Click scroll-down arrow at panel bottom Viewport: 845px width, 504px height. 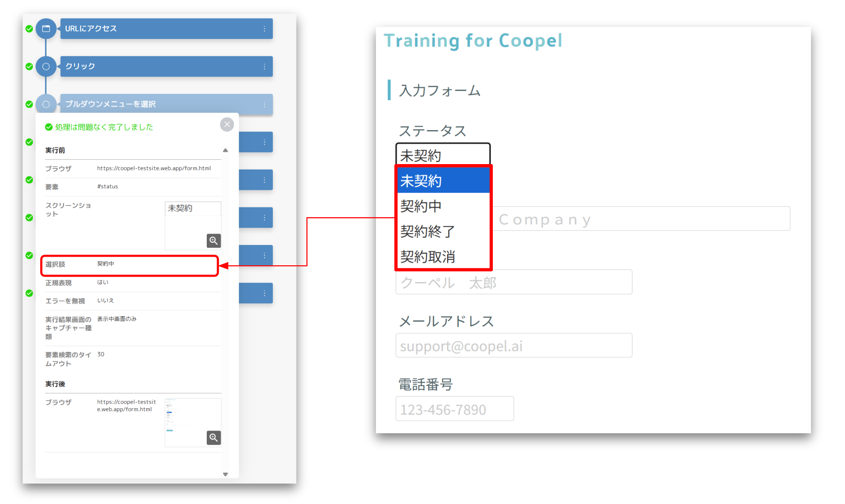click(x=226, y=474)
